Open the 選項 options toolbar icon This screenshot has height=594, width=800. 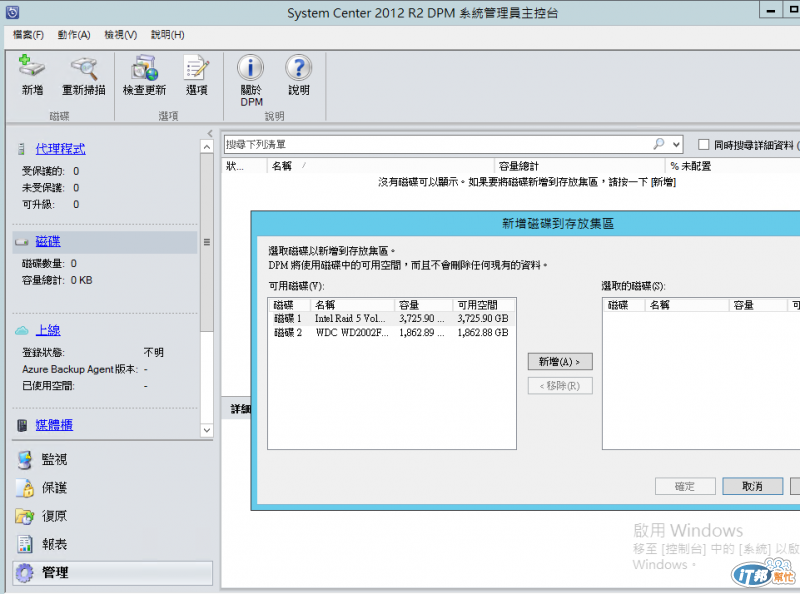click(x=196, y=67)
